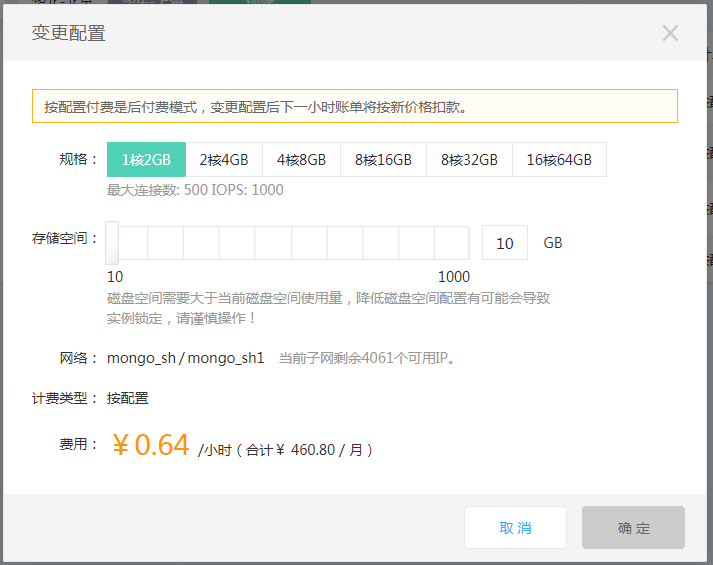
Task: Click the 1000 maximum label under slider
Action: tap(454, 276)
